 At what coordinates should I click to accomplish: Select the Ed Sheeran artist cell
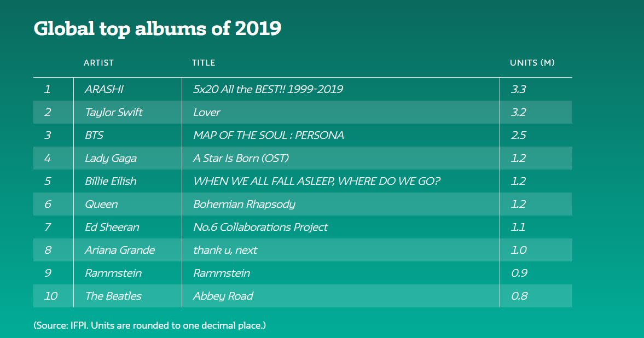[112, 227]
